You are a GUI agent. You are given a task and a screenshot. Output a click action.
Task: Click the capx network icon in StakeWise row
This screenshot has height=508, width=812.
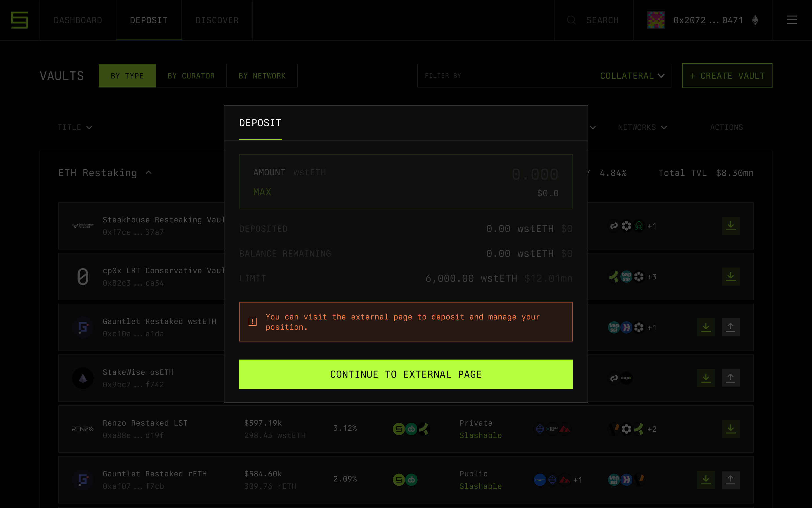coord(626,378)
